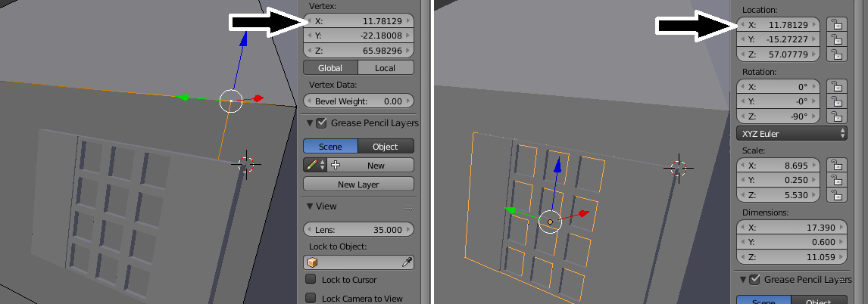This screenshot has height=304, width=868.
Task: Increase Lens value with its right arrow
Action: (408, 229)
